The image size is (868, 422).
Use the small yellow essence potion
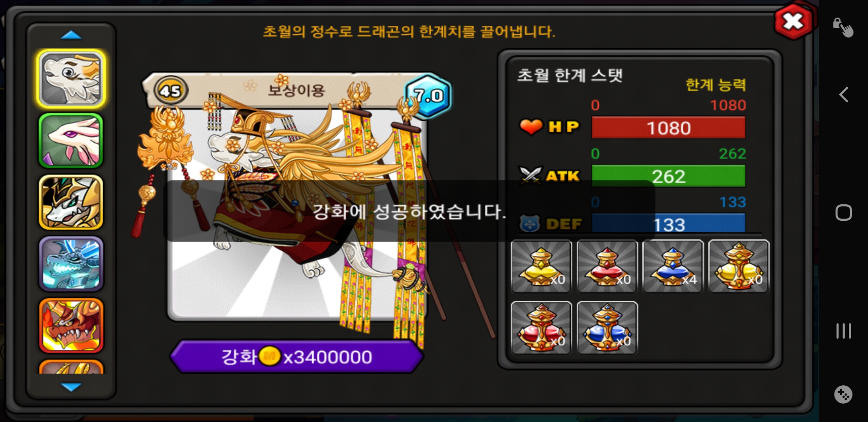pos(541,266)
